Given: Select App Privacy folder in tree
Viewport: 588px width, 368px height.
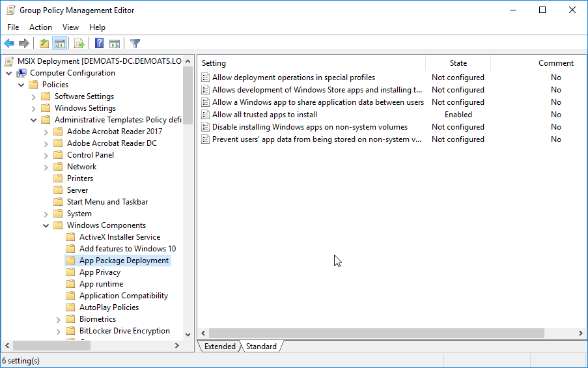Looking at the screenshot, I should 100,272.
